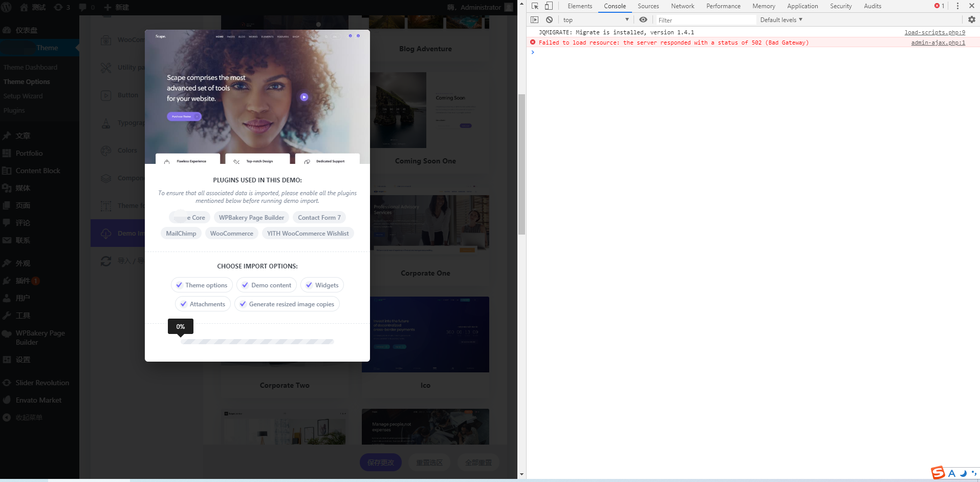
Task: Show the console sidebar panel icon
Action: coord(535,20)
